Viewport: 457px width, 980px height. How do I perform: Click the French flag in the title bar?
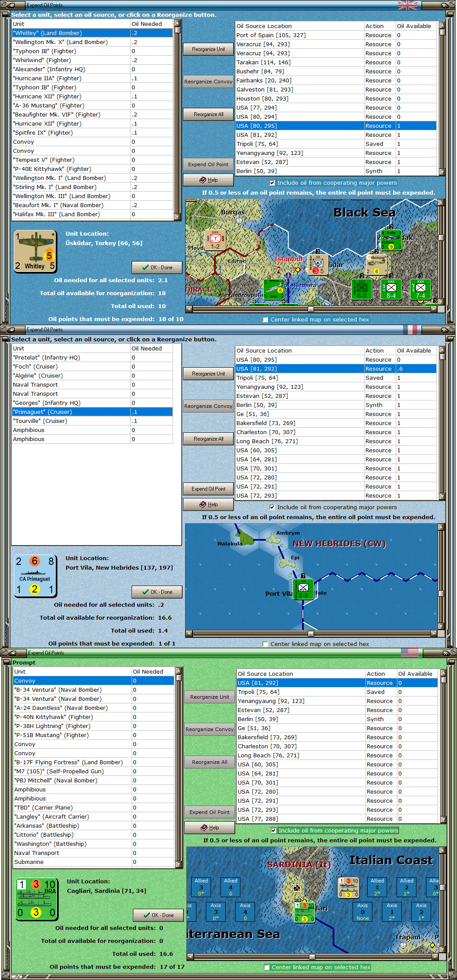[x=410, y=330]
